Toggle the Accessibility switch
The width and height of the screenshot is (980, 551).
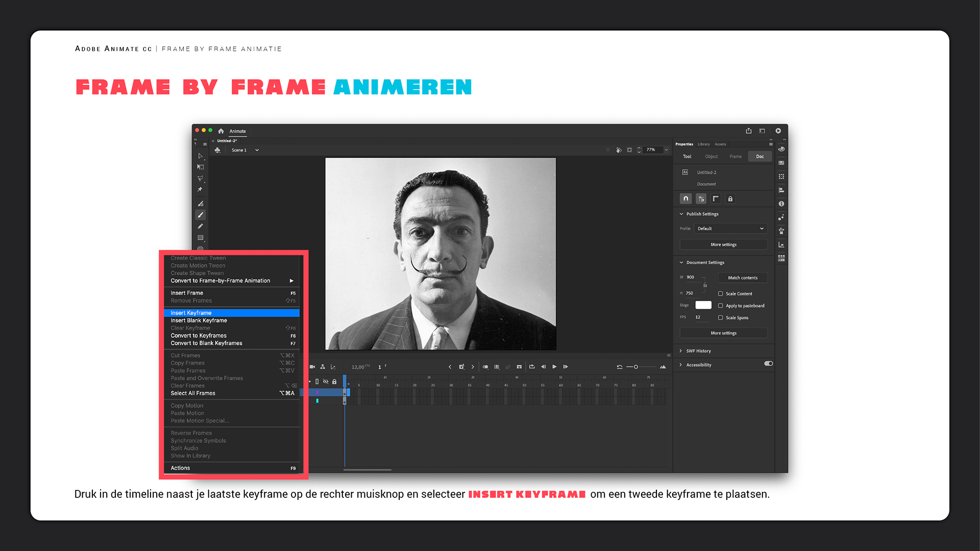768,364
